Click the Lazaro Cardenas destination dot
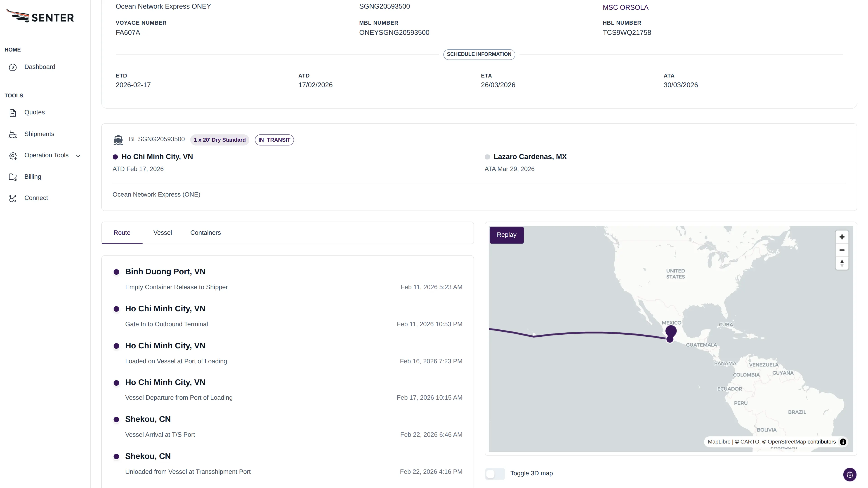The height and width of the screenshot is (488, 868). click(x=487, y=157)
